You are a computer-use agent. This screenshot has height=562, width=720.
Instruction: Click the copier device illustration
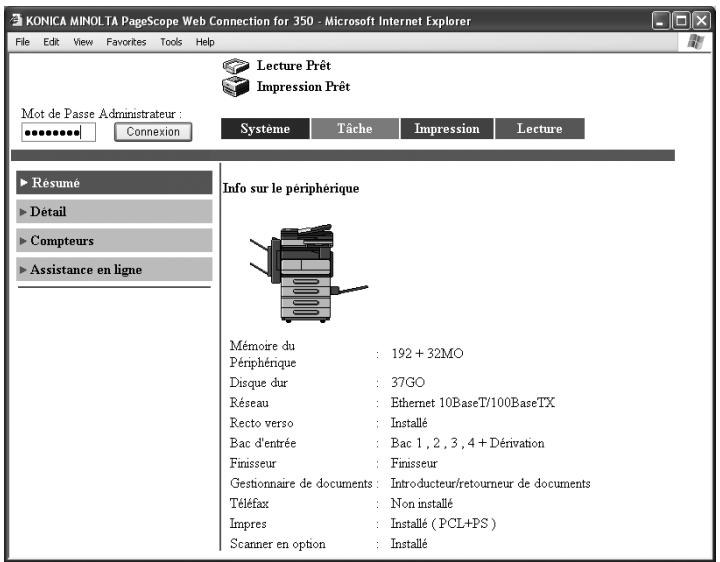coord(308,274)
